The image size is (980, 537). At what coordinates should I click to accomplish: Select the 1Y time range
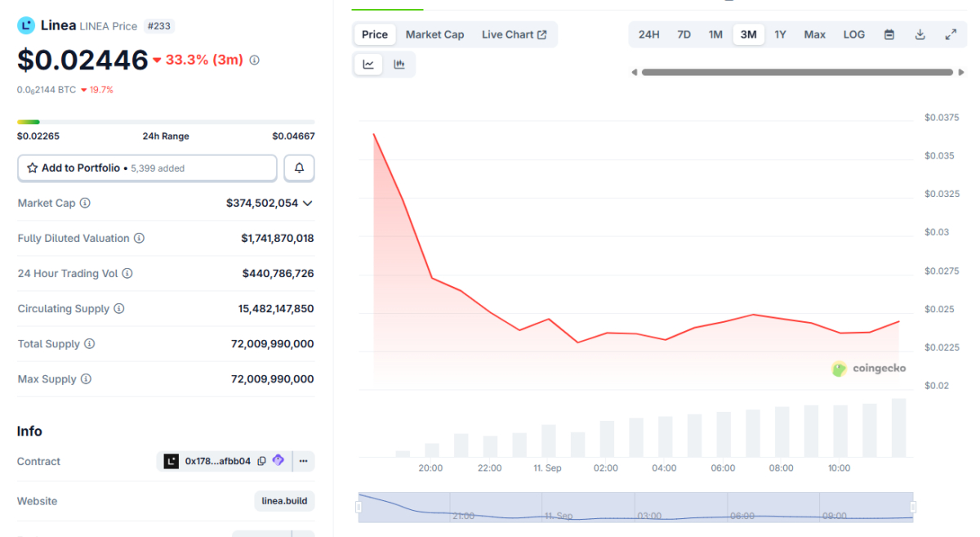tap(780, 34)
